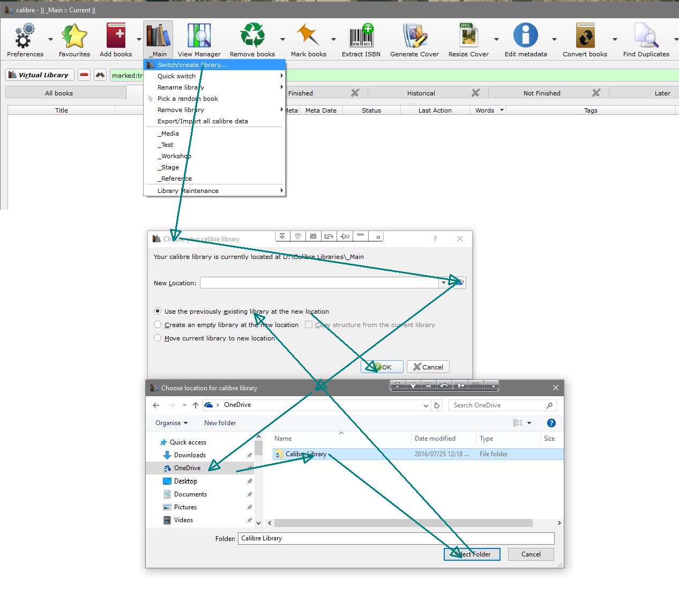The width and height of the screenshot is (679, 616).
Task: Click the Find Duplicates icon
Action: pos(646,35)
